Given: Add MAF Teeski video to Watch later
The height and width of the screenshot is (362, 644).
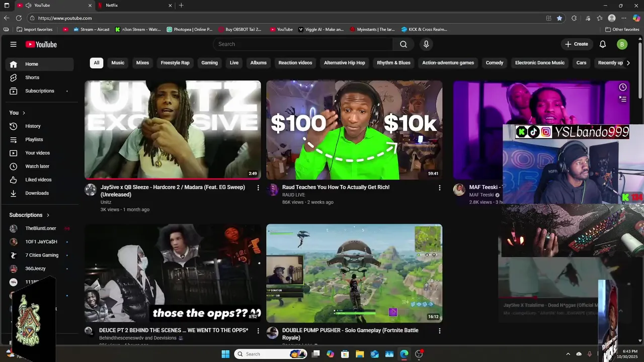Looking at the screenshot, I should (623, 87).
